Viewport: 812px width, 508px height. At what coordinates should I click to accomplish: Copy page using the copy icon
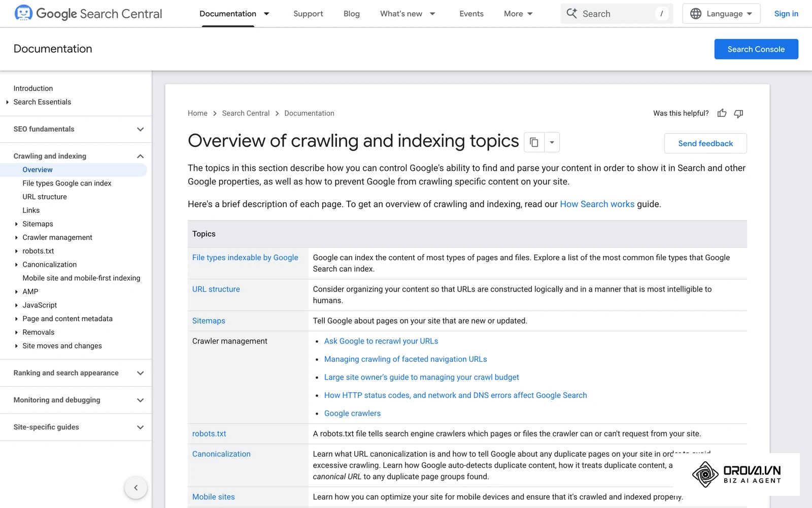(534, 142)
